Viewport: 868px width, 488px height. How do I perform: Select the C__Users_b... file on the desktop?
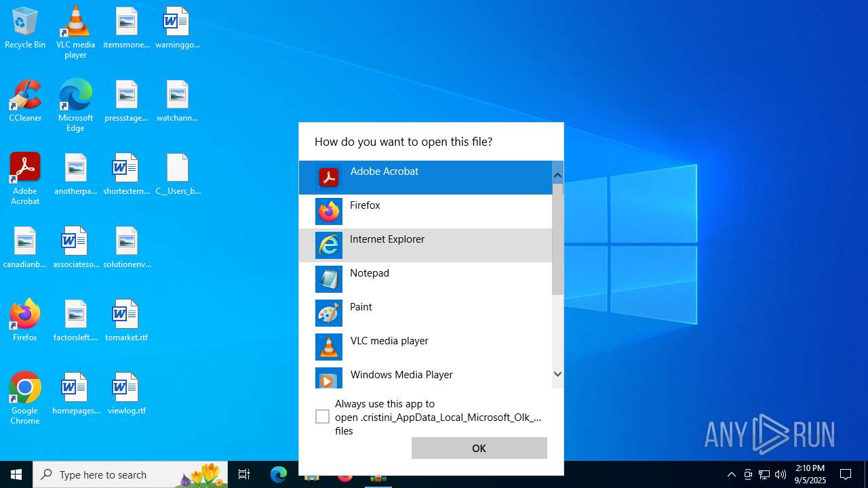pyautogui.click(x=178, y=174)
